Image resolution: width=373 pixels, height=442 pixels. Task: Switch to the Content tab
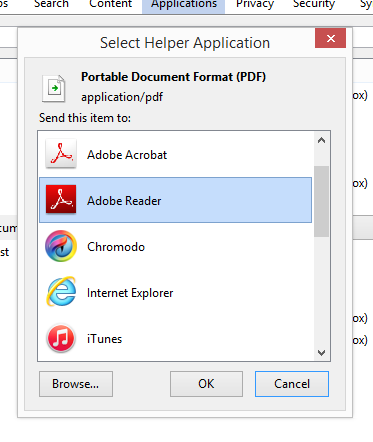pos(111,5)
